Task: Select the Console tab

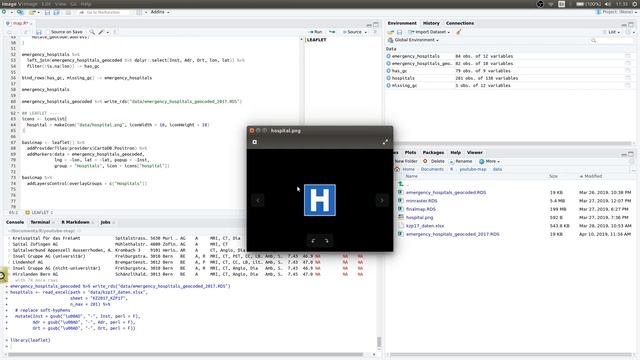Action: coord(15,222)
